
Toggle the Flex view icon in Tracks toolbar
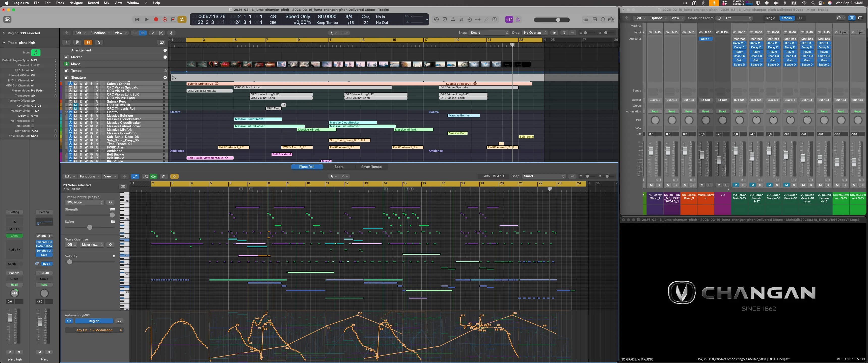pyautogui.click(x=161, y=33)
